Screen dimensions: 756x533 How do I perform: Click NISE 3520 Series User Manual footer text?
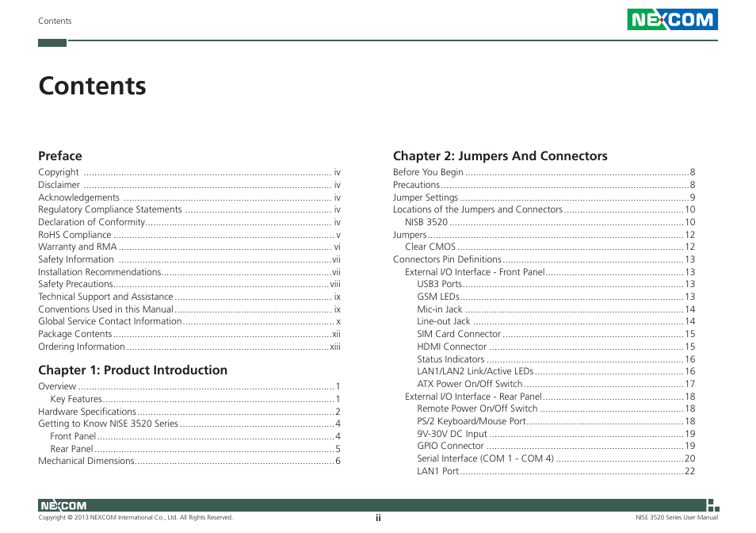tap(677, 518)
